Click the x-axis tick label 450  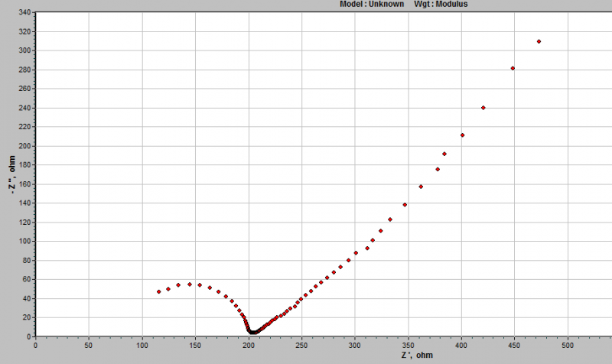(514, 346)
